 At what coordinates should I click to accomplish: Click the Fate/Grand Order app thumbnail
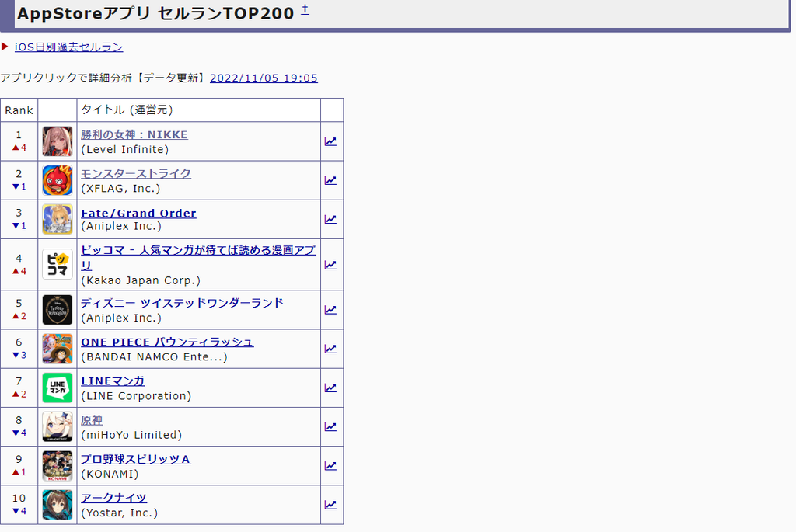pos(58,219)
